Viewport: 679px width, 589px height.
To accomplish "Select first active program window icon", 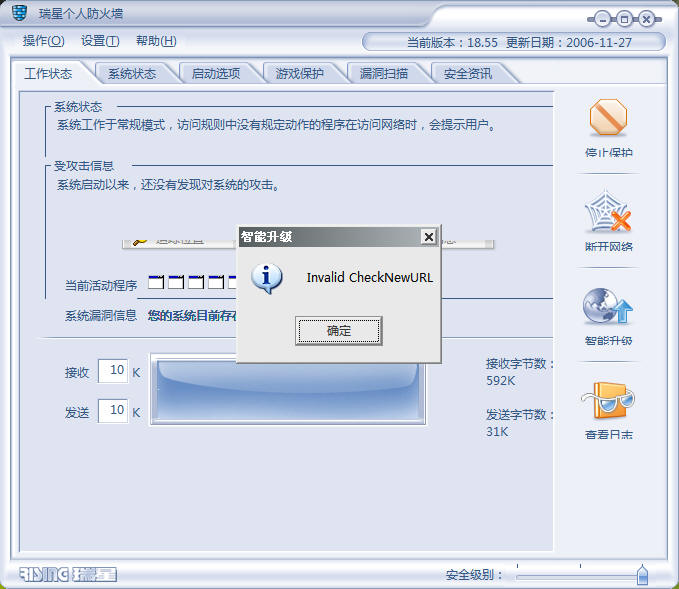I will point(156,282).
